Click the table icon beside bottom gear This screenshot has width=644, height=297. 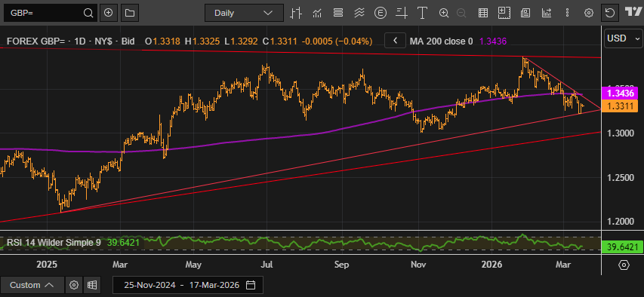coord(91,285)
